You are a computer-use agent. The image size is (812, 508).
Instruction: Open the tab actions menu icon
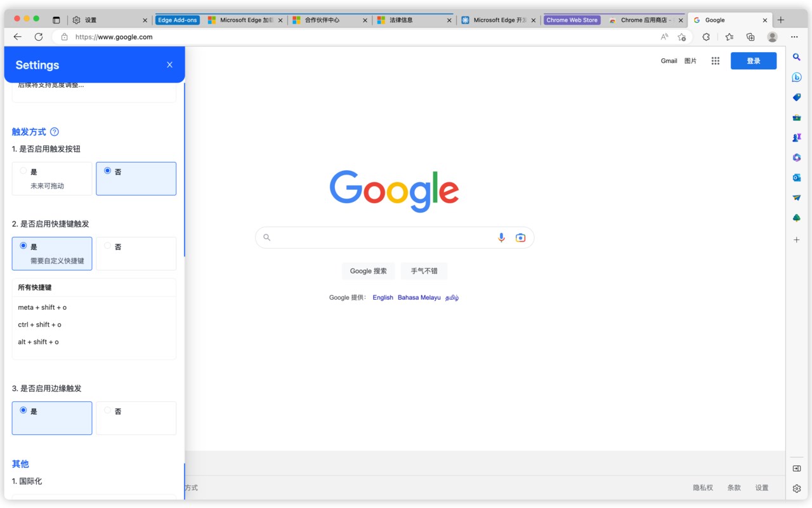click(56, 20)
